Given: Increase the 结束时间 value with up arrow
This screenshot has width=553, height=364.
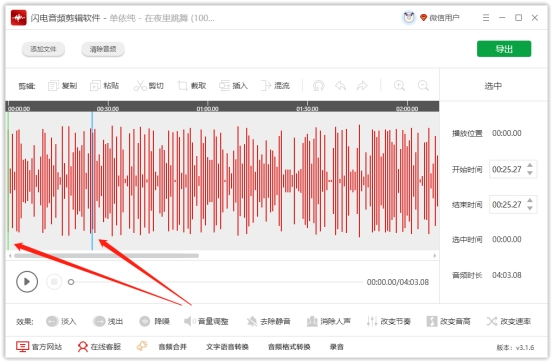Looking at the screenshot, I should coord(530,201).
